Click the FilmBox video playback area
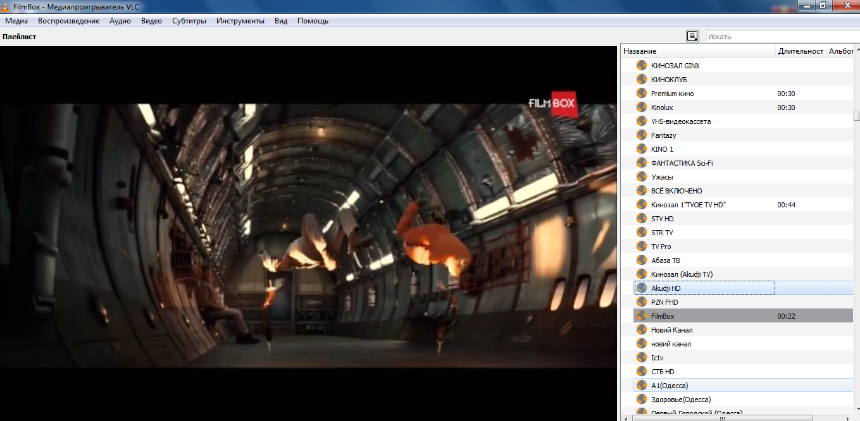 [308, 235]
